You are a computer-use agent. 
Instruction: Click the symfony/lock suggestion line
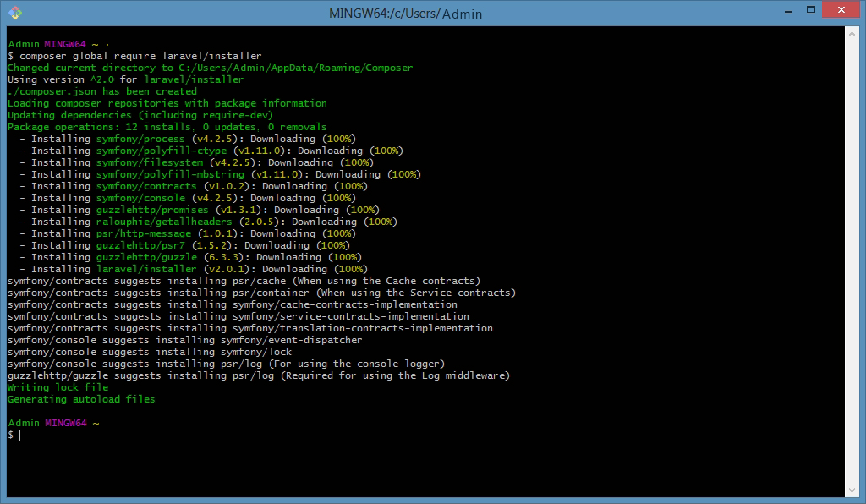click(150, 353)
